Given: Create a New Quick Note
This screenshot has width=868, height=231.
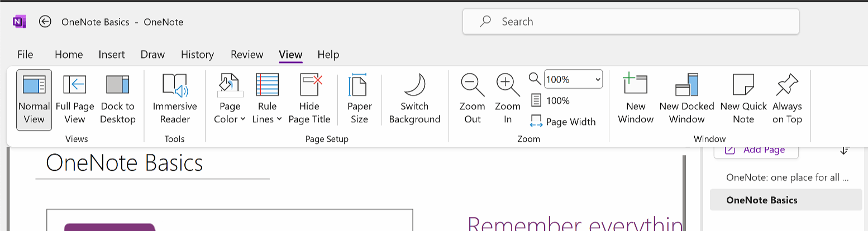Looking at the screenshot, I should coord(743,99).
